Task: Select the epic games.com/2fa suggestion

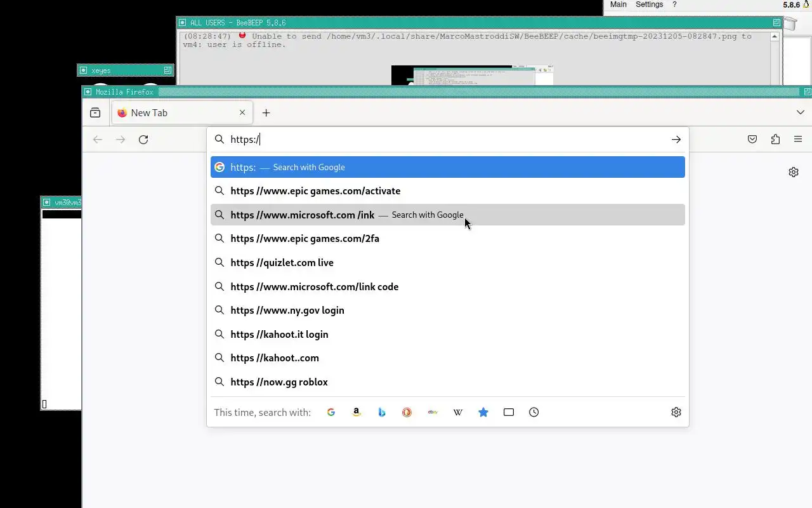Action: click(x=448, y=239)
